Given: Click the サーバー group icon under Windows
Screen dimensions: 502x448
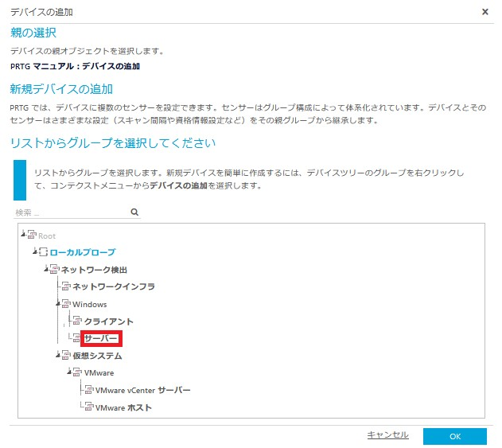Looking at the screenshot, I should click(x=76, y=338).
